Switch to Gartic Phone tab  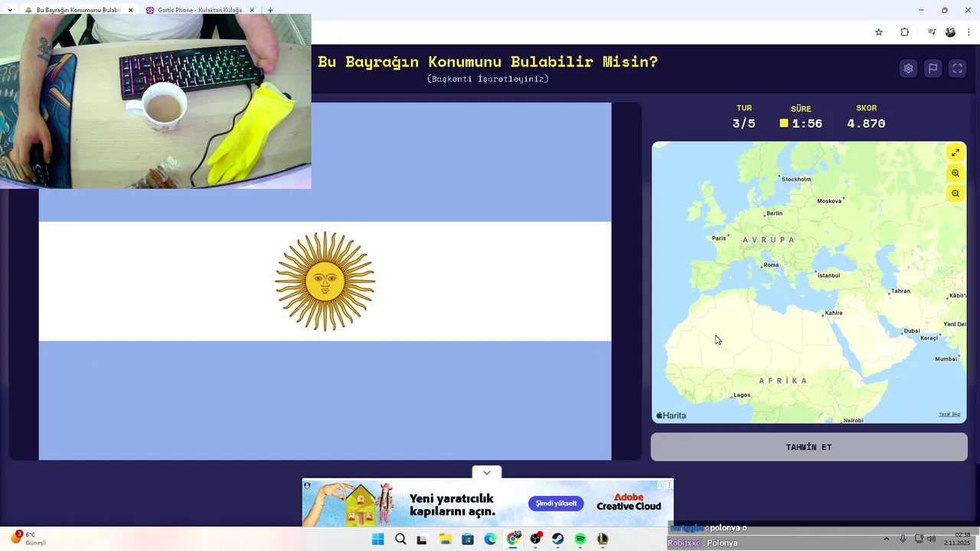coord(199,10)
